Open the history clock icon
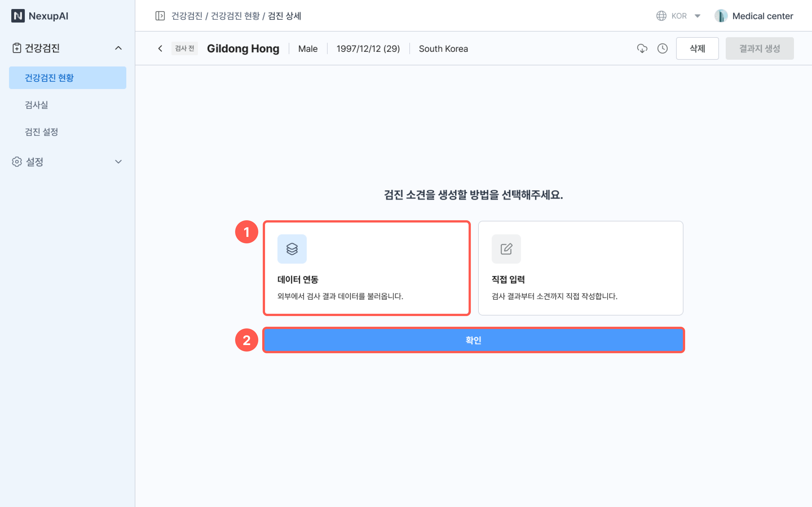This screenshot has width=812, height=507. [662, 49]
